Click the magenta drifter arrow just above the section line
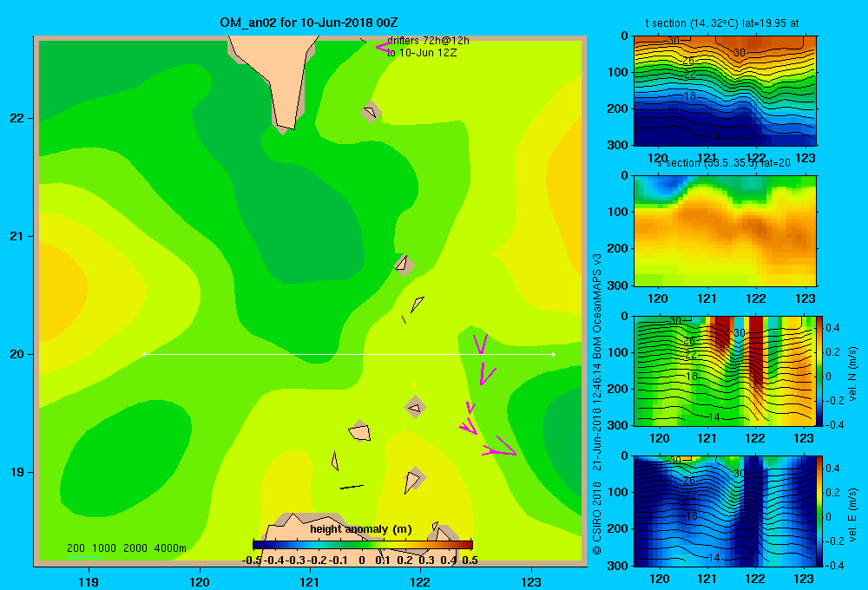Image resolution: width=868 pixels, height=590 pixels. pyautogui.click(x=480, y=343)
